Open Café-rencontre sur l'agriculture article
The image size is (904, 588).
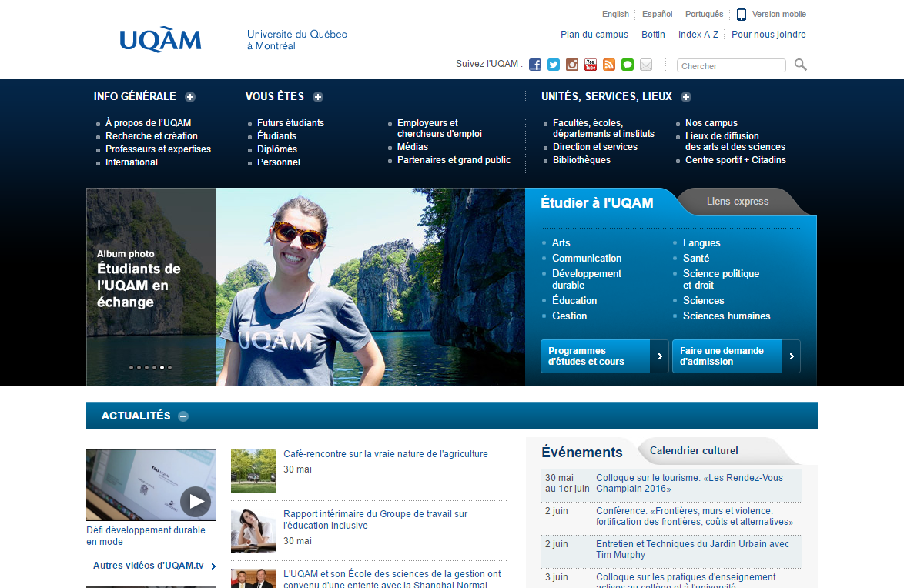(x=386, y=453)
